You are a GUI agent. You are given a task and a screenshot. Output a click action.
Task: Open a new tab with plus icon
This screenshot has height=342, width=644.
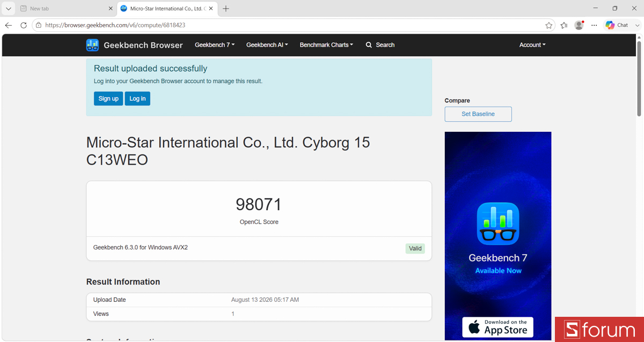226,9
